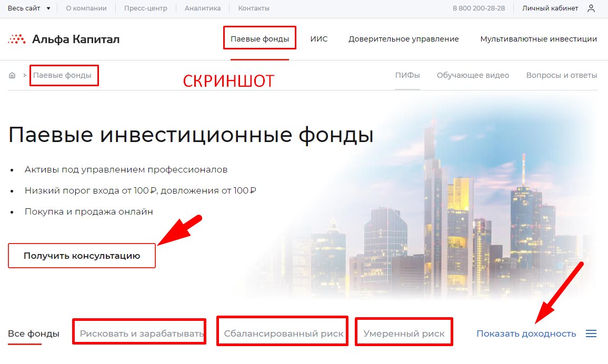Go to Пресс-центр
This screenshot has width=608, height=364.
pyautogui.click(x=145, y=8)
